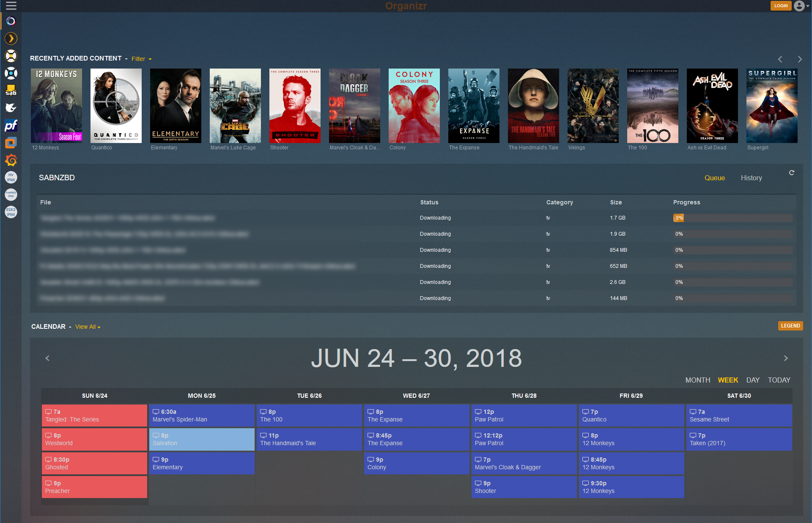Open Tangled: The Series calendar event
The height and width of the screenshot is (523, 812).
tap(94, 416)
